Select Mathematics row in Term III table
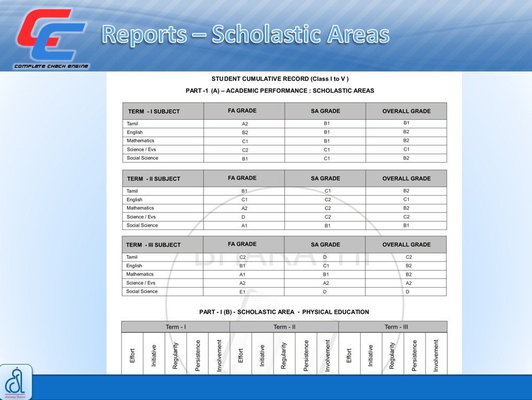The width and height of the screenshot is (532, 400). click(x=285, y=274)
